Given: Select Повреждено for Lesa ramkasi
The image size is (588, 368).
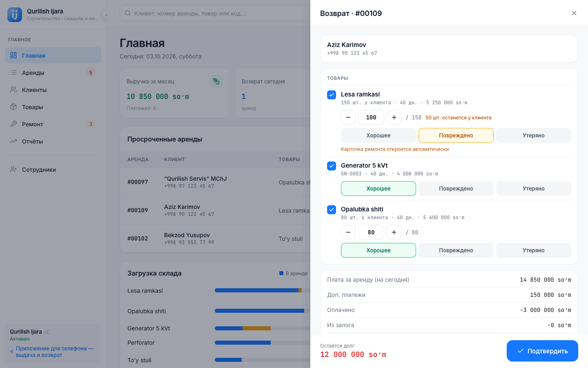Looking at the screenshot, I should 456,135.
